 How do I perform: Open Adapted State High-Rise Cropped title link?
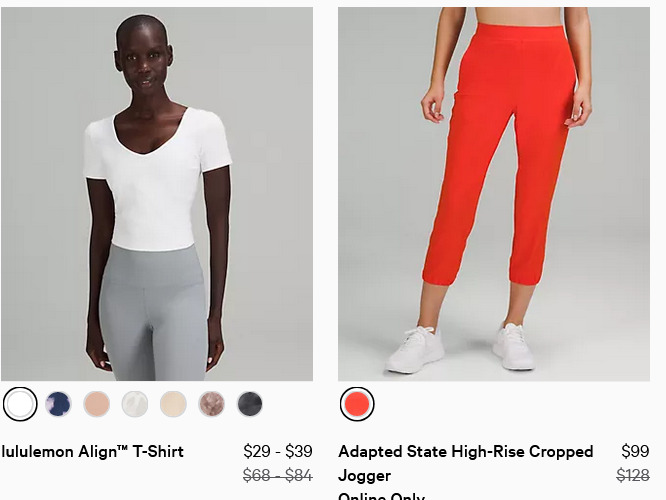click(x=466, y=452)
